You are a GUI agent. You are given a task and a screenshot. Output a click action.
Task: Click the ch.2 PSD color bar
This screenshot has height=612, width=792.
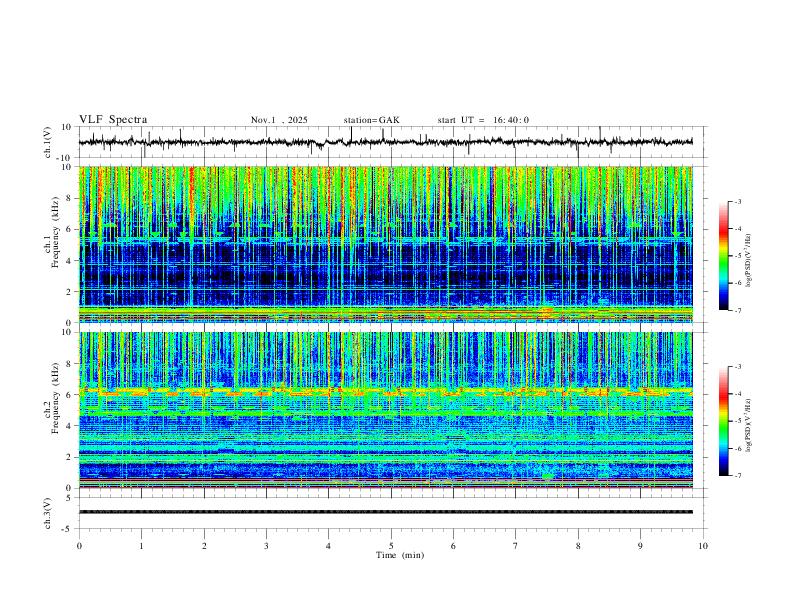click(x=724, y=421)
